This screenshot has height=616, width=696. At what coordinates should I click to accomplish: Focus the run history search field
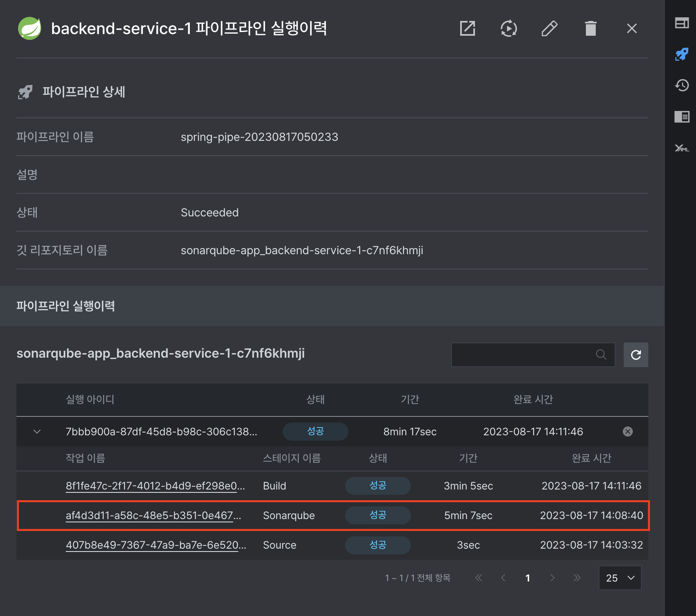pos(533,355)
